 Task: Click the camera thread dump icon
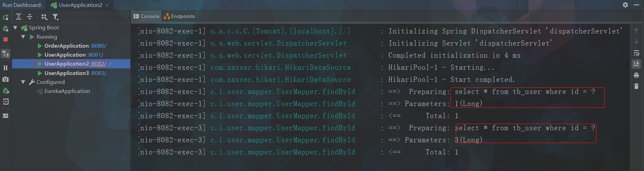(6, 79)
